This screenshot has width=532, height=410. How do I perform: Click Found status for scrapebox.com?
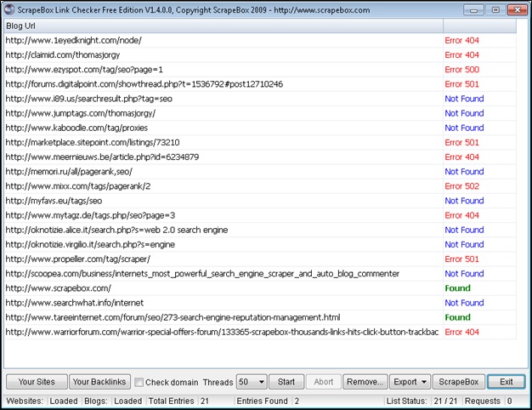click(x=458, y=288)
